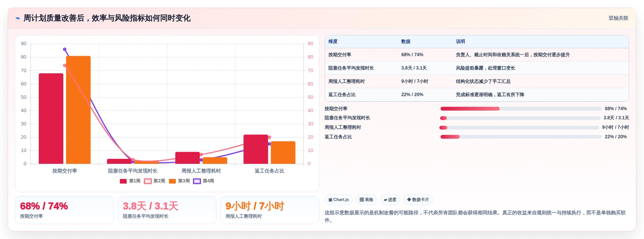644x239 pixels.
Task: Click the panel title about 周计划质量改善
Action: pos(107,18)
